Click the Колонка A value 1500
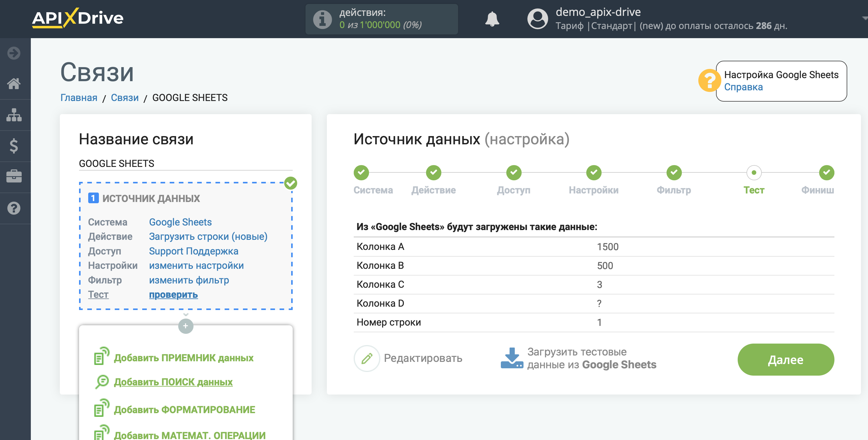The image size is (868, 440). pos(608,247)
